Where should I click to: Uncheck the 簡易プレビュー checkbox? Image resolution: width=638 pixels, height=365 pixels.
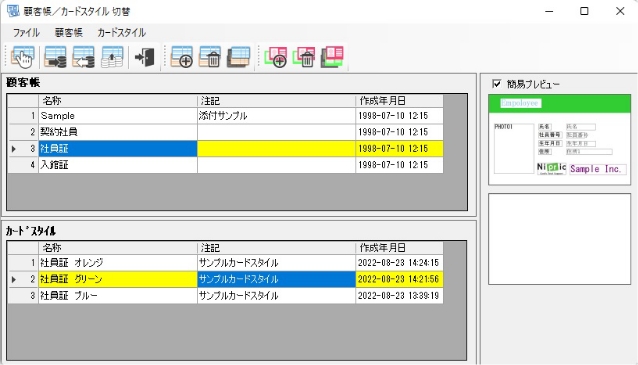496,84
